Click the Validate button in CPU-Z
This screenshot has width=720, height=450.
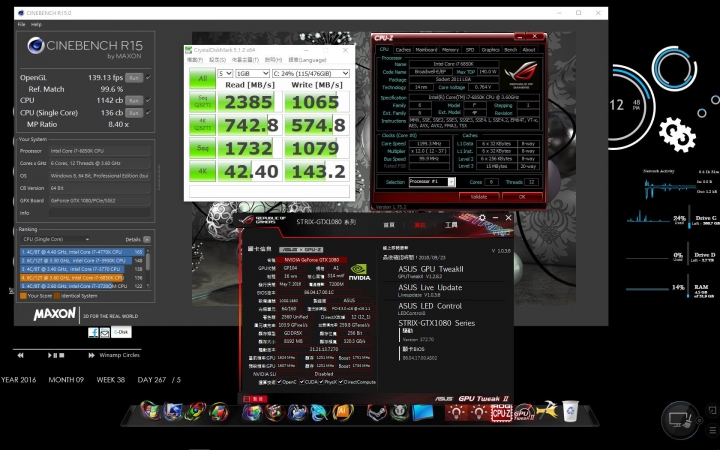[479, 197]
